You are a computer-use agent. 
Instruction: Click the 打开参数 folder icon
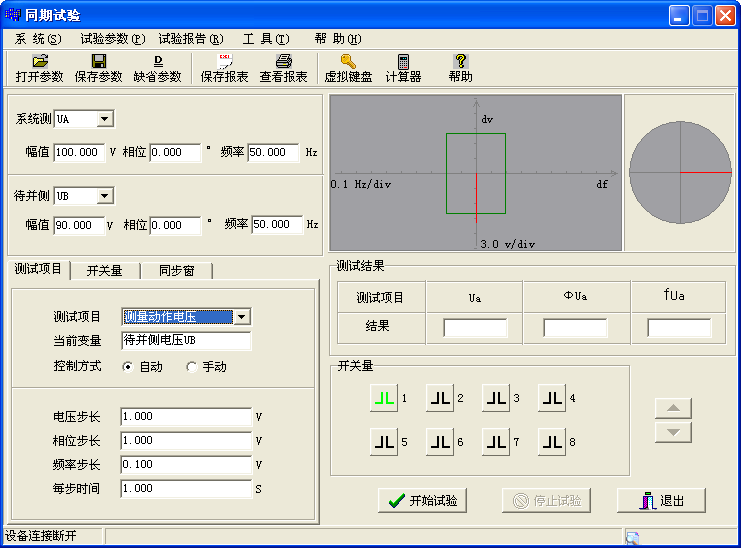pyautogui.click(x=39, y=62)
